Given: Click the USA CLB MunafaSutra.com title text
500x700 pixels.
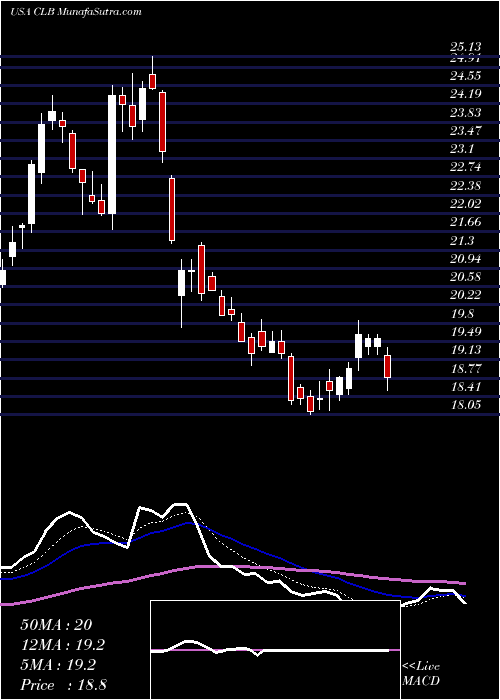Looking at the screenshot, I should point(76,12).
